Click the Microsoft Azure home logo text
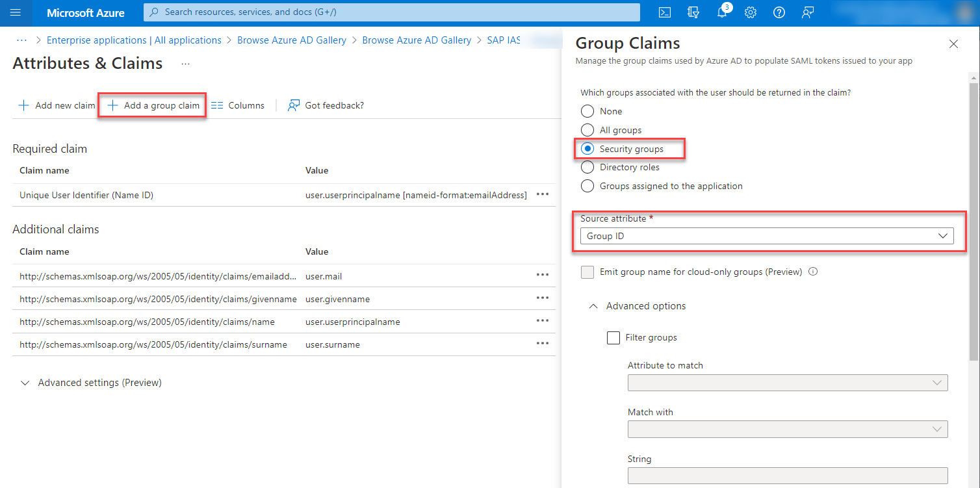This screenshot has width=980, height=488. (x=86, y=12)
